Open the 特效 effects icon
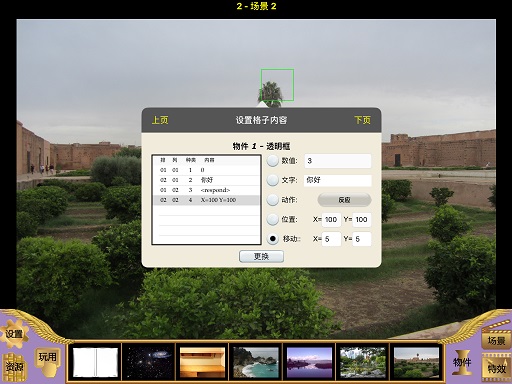The image size is (512, 384). [496, 368]
